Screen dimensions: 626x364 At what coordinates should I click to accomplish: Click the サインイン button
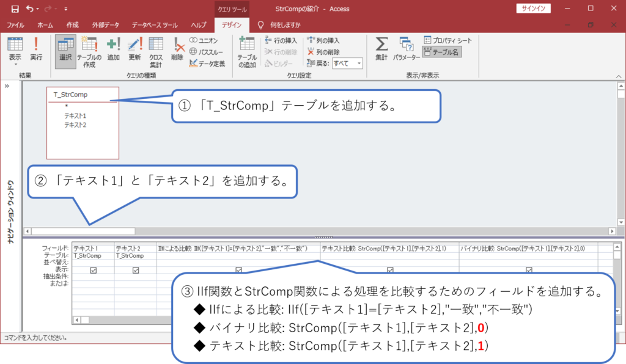coord(533,9)
